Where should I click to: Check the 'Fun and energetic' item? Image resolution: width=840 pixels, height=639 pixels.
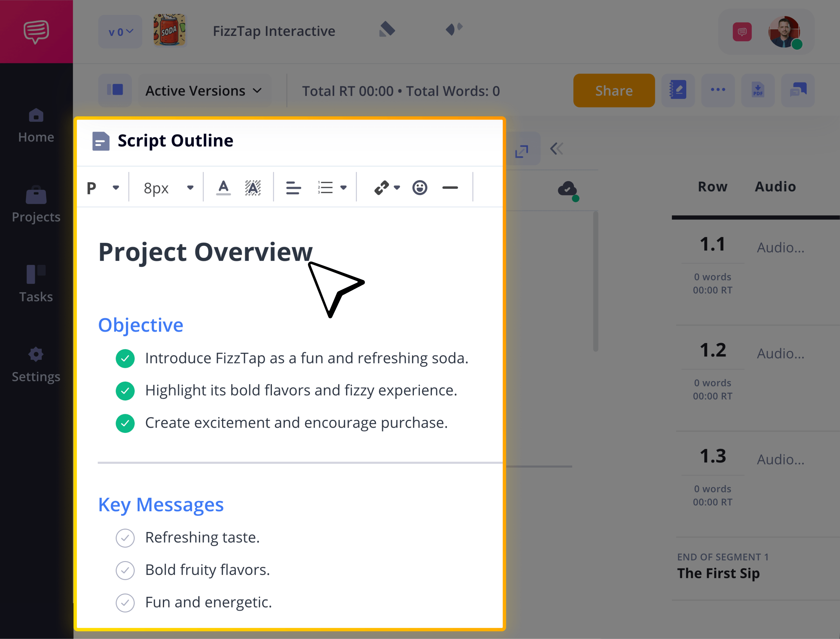(x=125, y=603)
